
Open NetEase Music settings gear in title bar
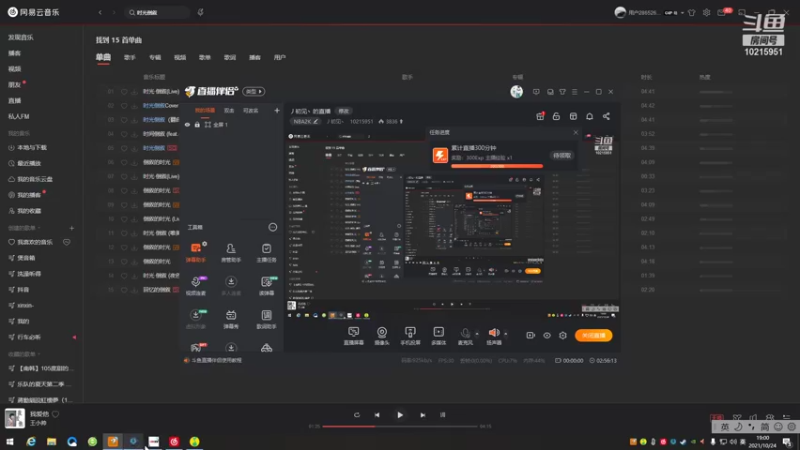706,12
